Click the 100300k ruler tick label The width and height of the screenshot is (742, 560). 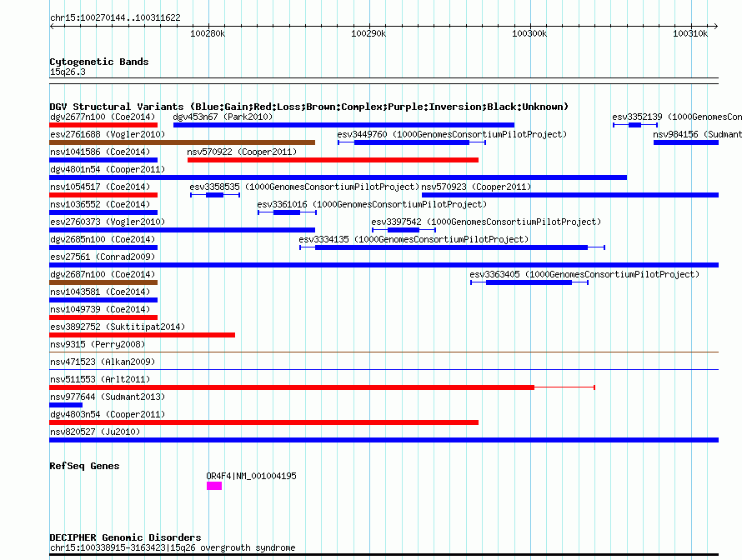coord(529,33)
